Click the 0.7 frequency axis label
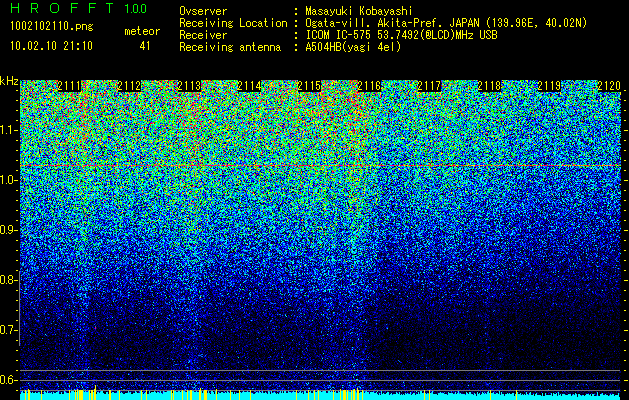The width and height of the screenshot is (629, 400). 9,330
